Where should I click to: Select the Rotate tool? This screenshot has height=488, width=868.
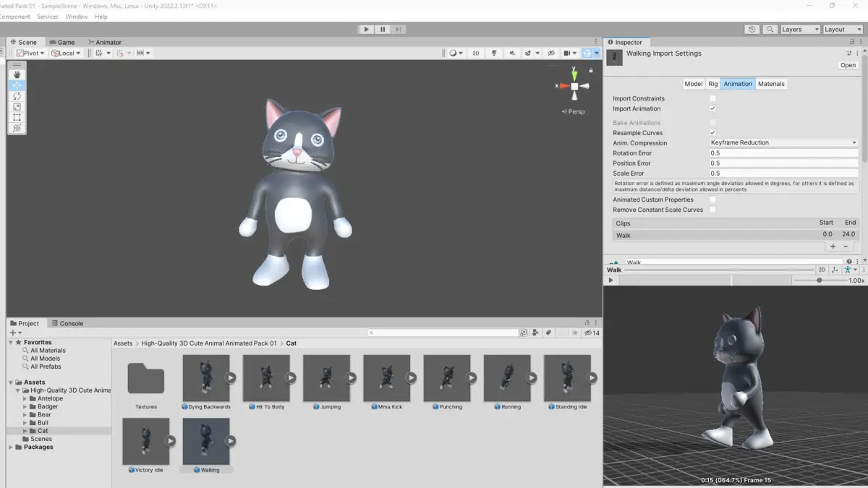pos(17,96)
